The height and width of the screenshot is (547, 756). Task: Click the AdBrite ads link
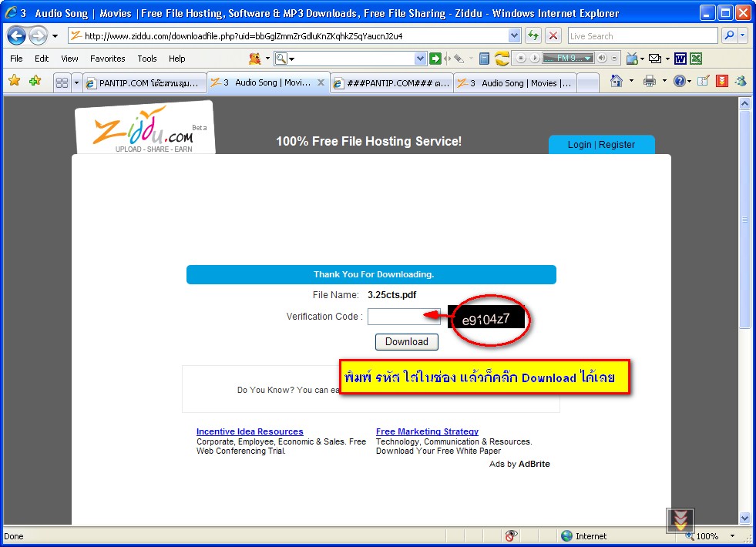(x=534, y=464)
